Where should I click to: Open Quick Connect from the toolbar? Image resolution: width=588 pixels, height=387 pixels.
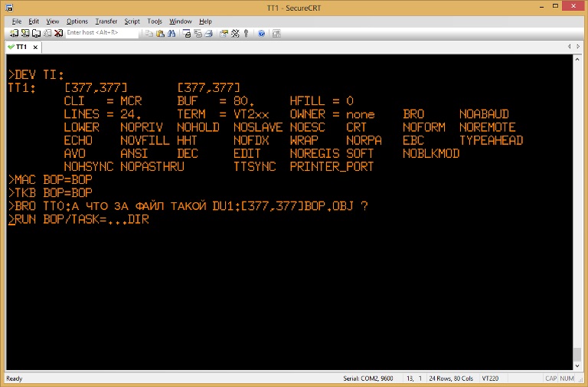click(25, 33)
